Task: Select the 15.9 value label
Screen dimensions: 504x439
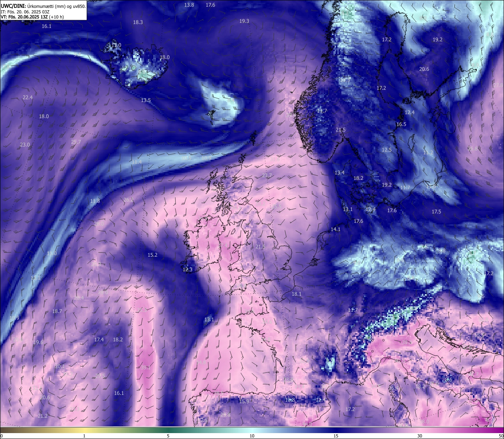Action: [x=244, y=401]
